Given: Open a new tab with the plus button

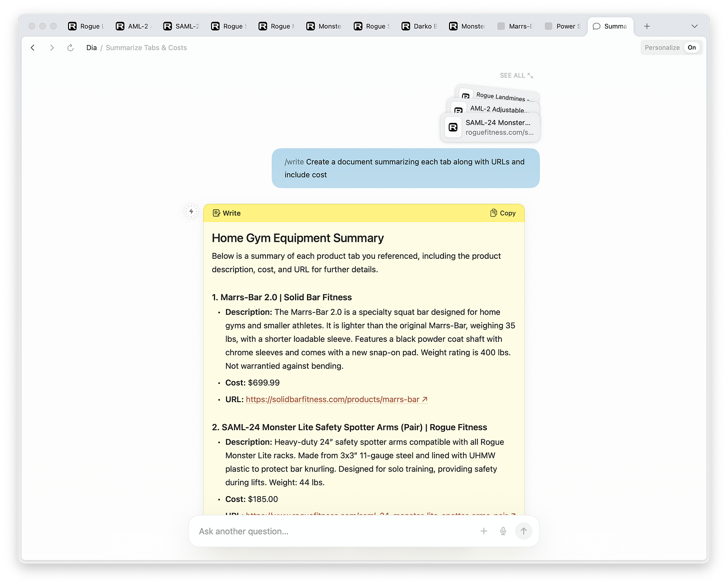Looking at the screenshot, I should [646, 25].
